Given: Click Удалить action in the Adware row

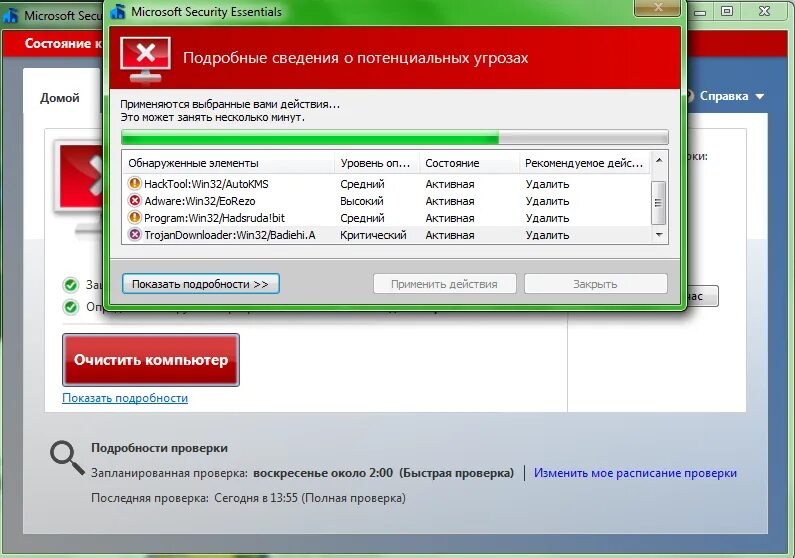Looking at the screenshot, I should point(548,201).
